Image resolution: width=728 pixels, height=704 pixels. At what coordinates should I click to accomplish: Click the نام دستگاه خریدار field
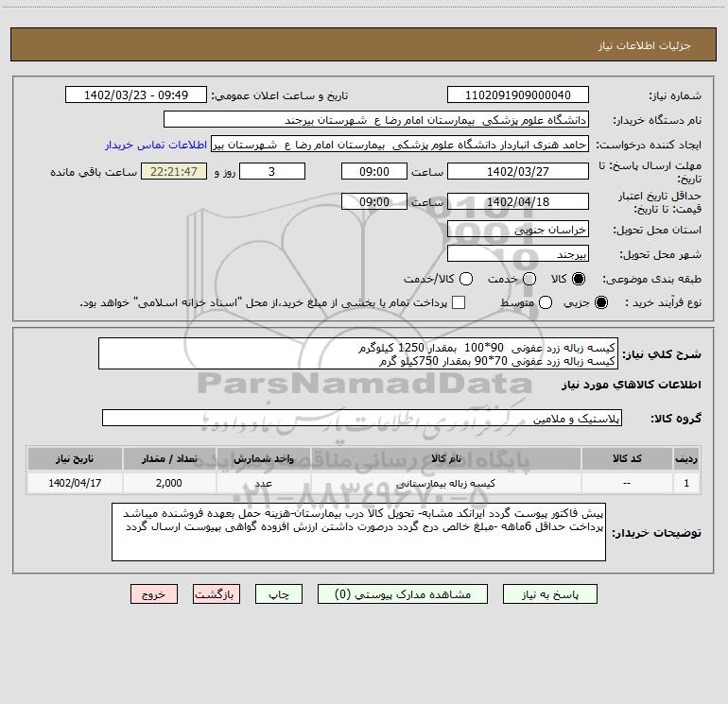pyautogui.click(x=376, y=119)
